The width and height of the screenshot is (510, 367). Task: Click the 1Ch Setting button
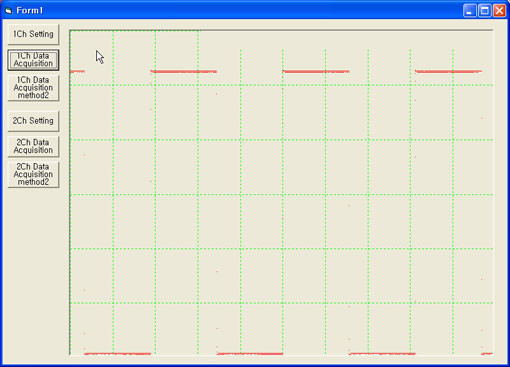click(x=33, y=34)
